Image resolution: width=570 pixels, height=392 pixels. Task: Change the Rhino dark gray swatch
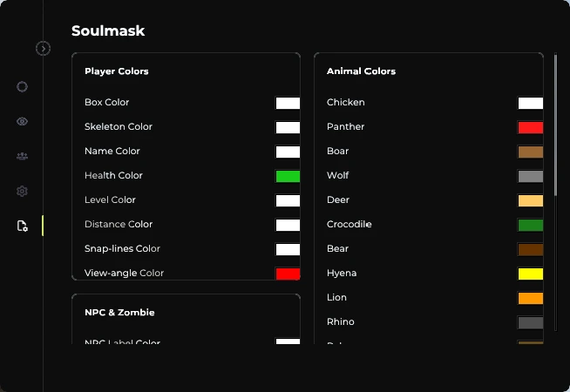[531, 322]
